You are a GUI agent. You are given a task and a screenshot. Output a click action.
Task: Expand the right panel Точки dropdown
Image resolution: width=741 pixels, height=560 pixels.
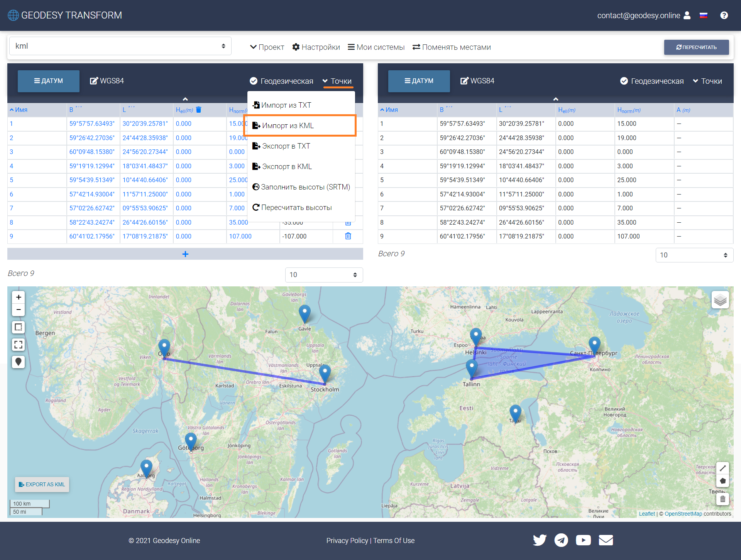(x=707, y=81)
